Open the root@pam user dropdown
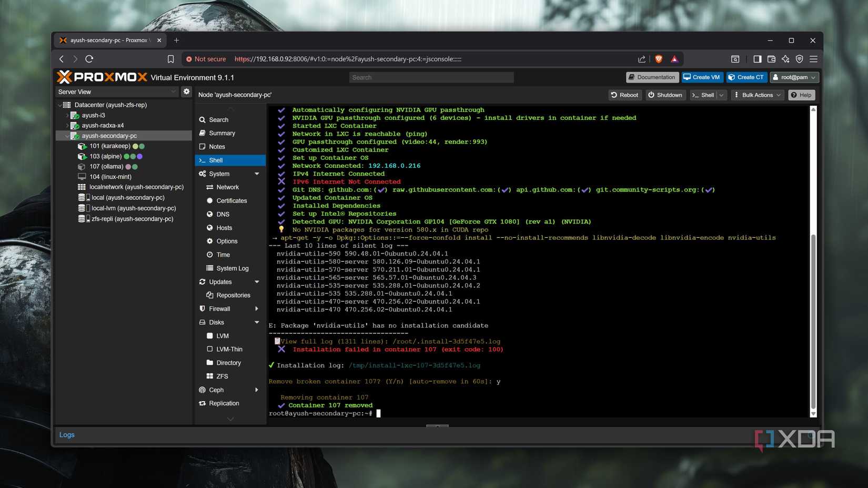Image resolution: width=868 pixels, height=488 pixels. (x=794, y=77)
